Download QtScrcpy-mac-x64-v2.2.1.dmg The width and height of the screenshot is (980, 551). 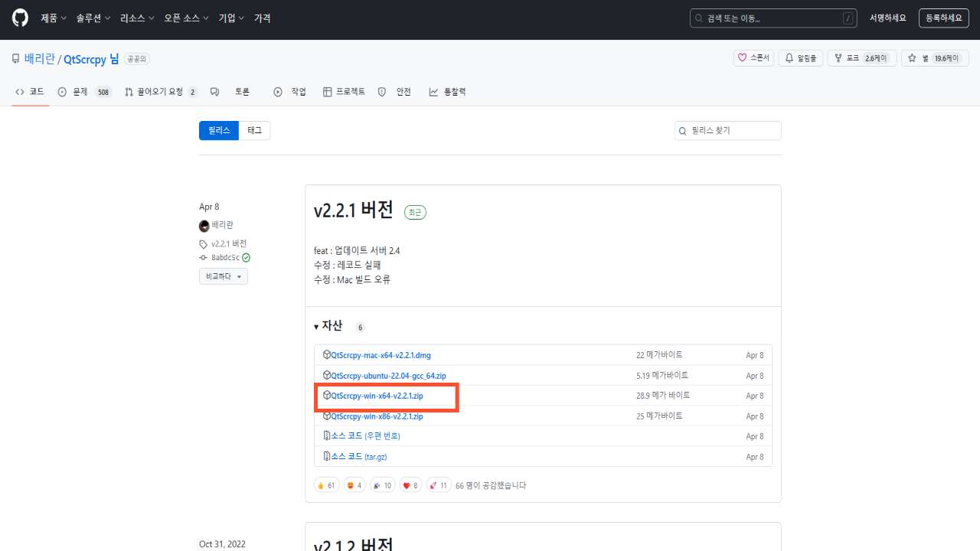click(381, 355)
